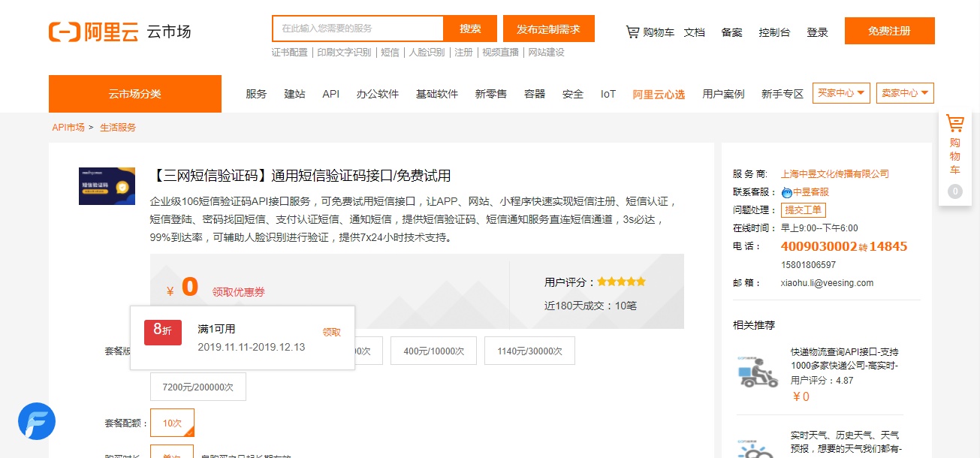Screen dimensions: 980x458
Task: Select the 用户案例 nav item
Action: click(723, 94)
